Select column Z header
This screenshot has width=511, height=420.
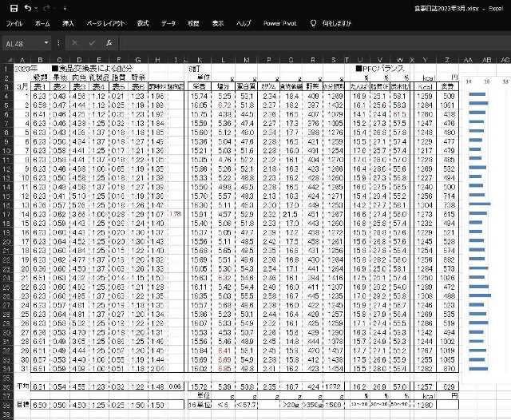447,60
